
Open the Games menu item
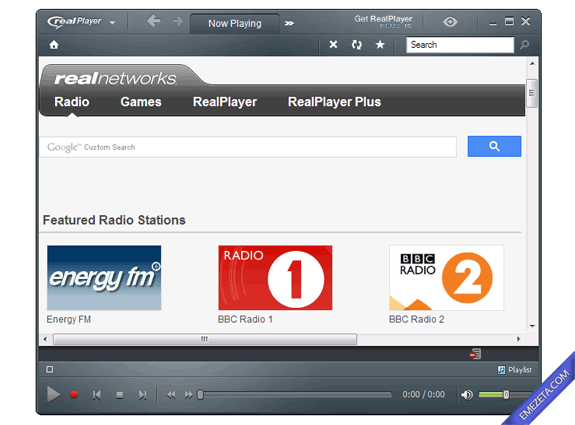(141, 102)
